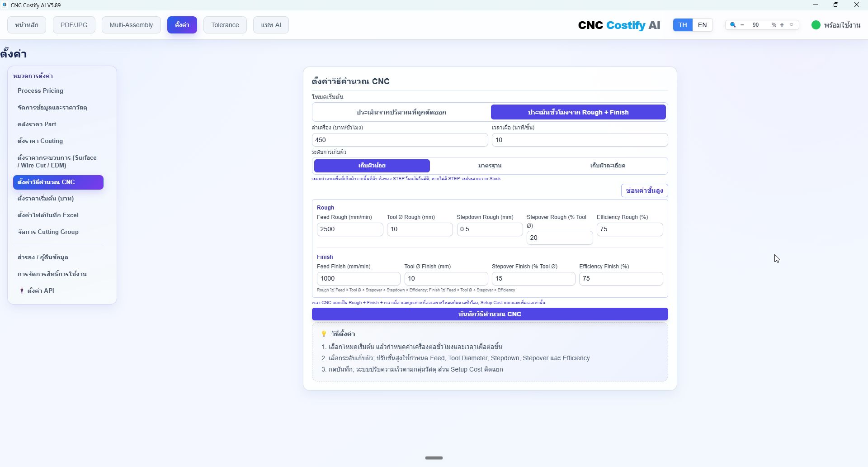Viewport: 868px width, 467px height.
Task: Switch language to EN
Action: pos(702,25)
